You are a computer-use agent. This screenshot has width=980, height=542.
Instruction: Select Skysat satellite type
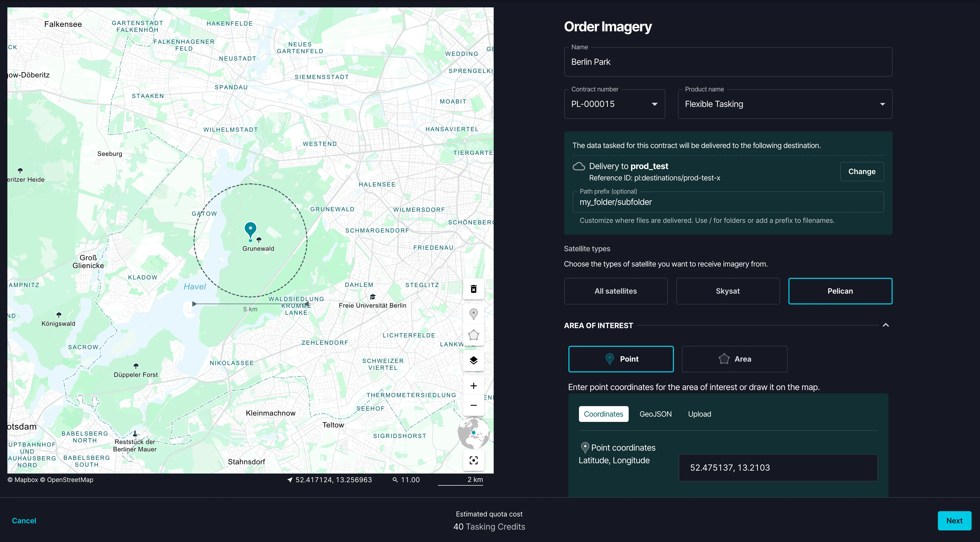coord(727,291)
